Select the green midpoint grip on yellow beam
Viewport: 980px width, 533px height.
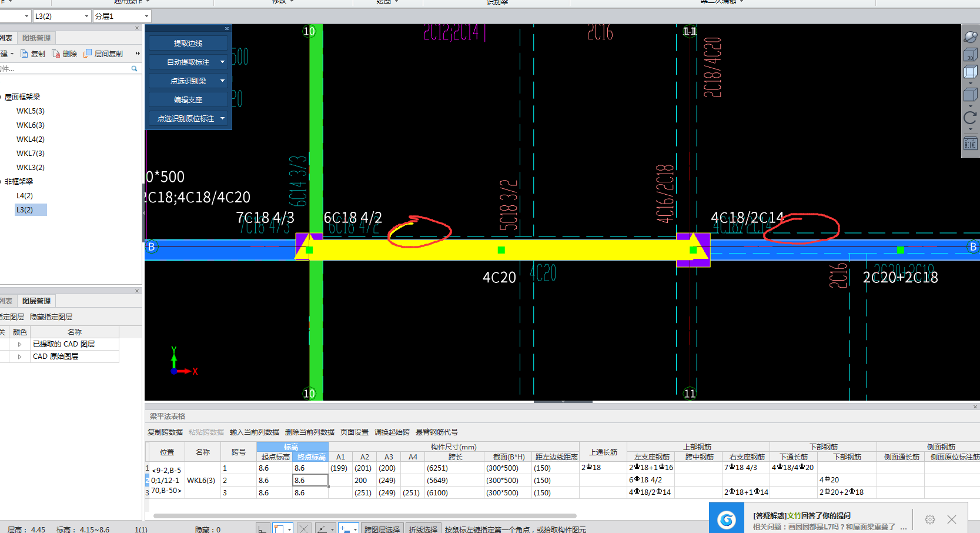(x=501, y=250)
